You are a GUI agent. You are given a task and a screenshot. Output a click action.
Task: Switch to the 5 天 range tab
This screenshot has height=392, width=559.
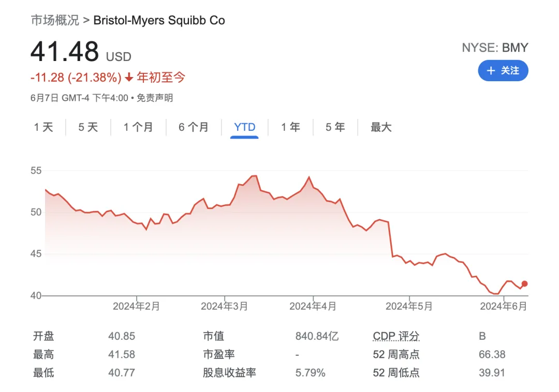pos(88,127)
